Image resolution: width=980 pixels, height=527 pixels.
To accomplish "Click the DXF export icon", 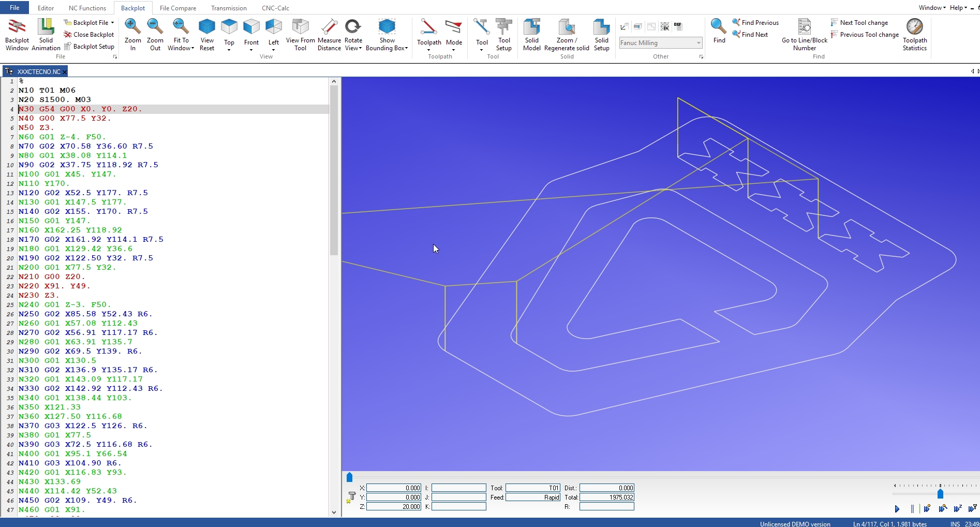I will tap(678, 26).
